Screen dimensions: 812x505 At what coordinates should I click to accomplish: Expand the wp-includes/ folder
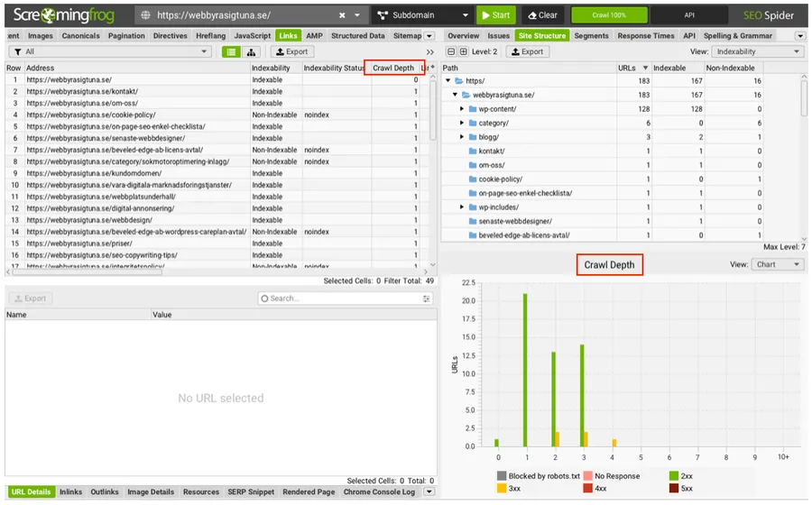coord(461,207)
